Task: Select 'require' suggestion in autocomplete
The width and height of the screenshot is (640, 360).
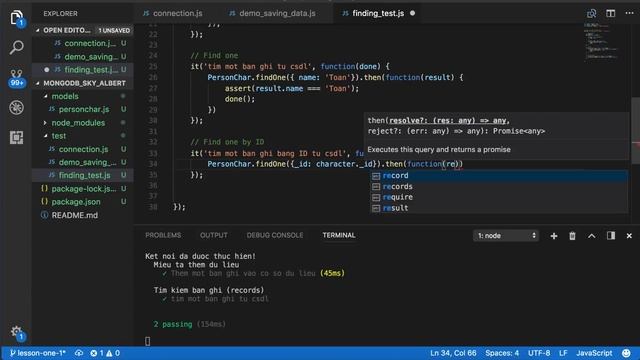Action: (499, 197)
